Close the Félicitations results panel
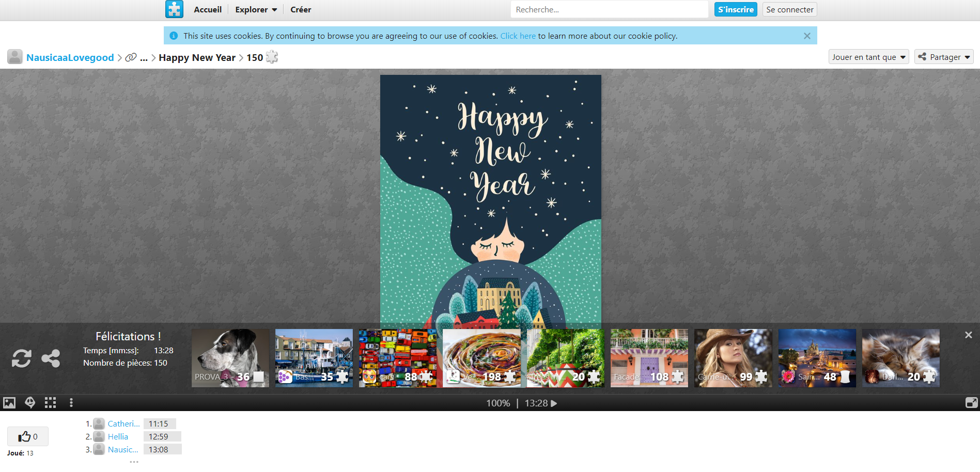Screen dimensions: 980x472 [969, 335]
